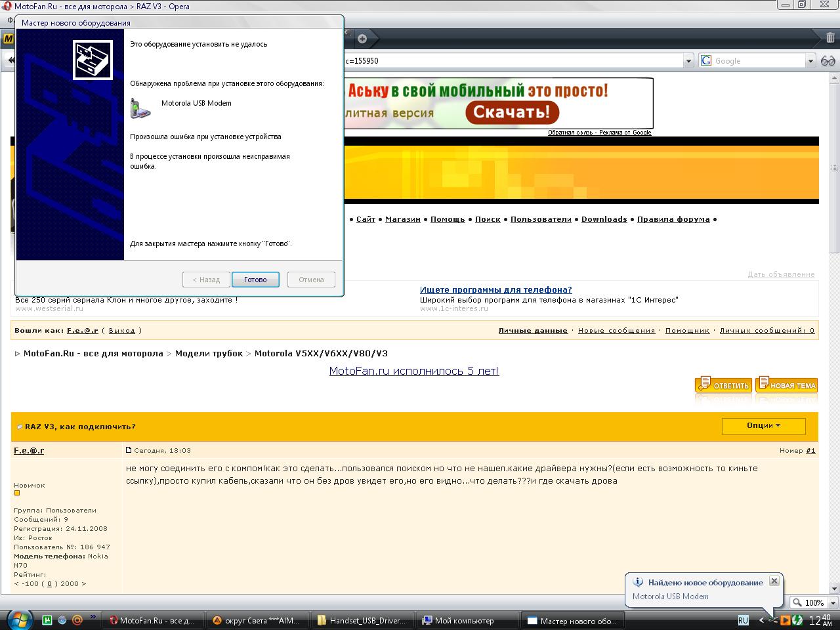Click the orange play tray icon
The image size is (840, 630).
coord(785,620)
